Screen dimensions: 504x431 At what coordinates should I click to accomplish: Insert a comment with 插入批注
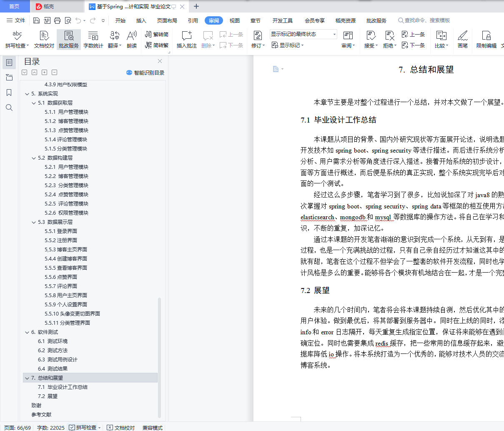point(187,40)
